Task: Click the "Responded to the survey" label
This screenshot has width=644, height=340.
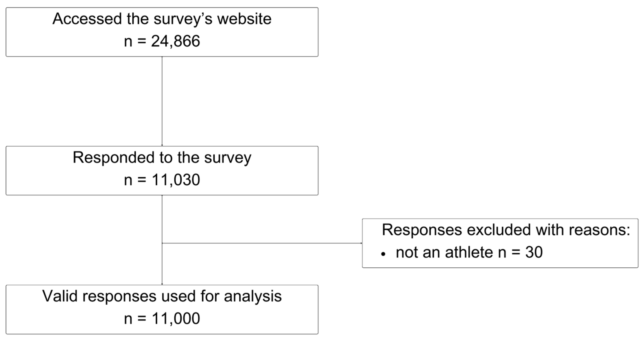Action: click(162, 158)
